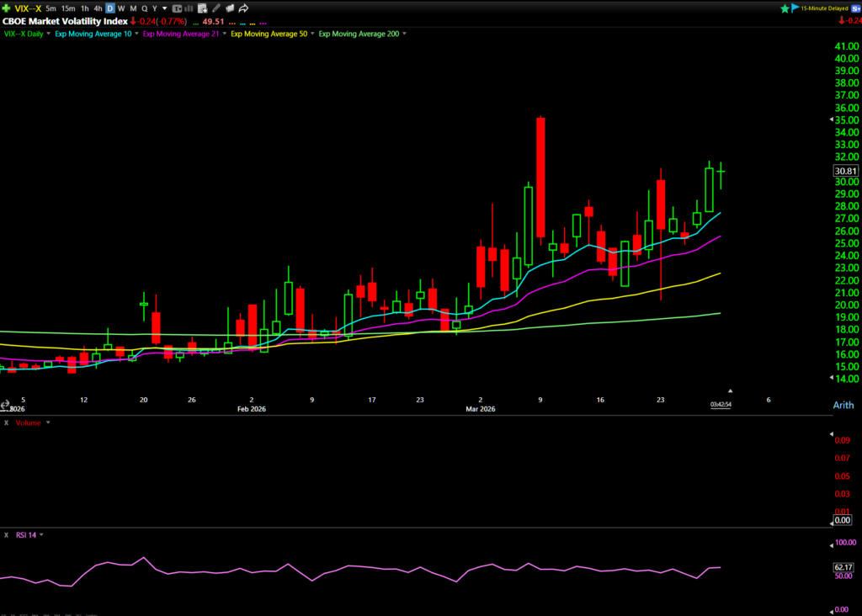Expand the Exp Moving Average 10 dropdown

coord(137,34)
